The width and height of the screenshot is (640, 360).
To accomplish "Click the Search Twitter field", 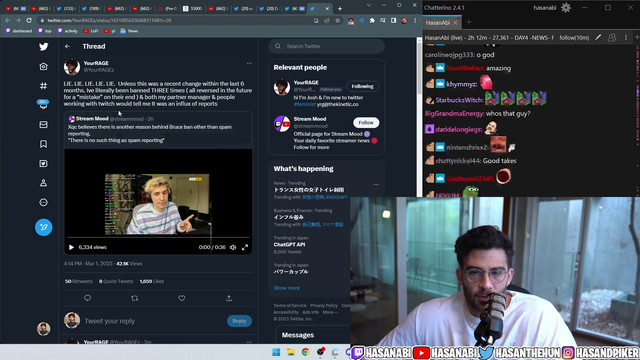I will coord(327,46).
